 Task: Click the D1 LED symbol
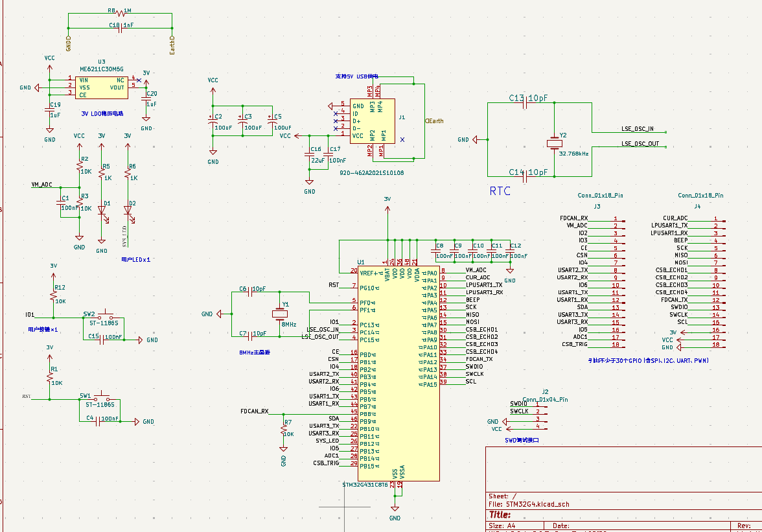tap(102, 210)
